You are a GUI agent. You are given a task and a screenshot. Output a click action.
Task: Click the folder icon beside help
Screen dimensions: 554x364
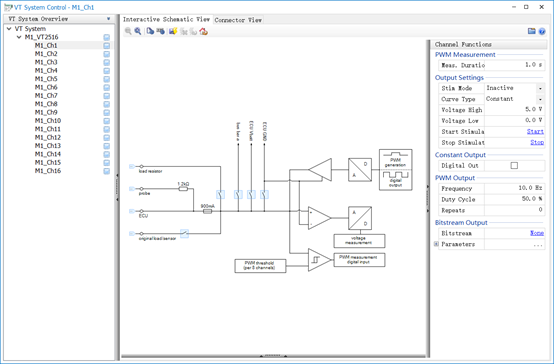pyautogui.click(x=532, y=31)
